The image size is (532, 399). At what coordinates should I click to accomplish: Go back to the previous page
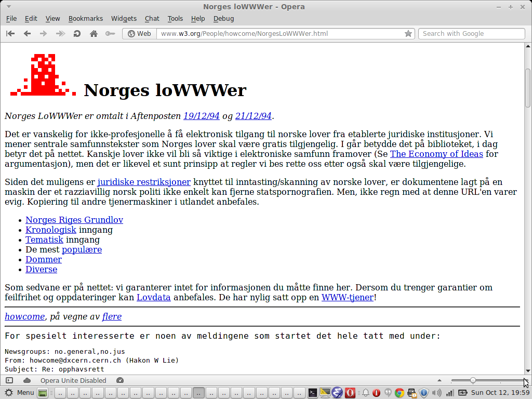pyautogui.click(x=27, y=34)
